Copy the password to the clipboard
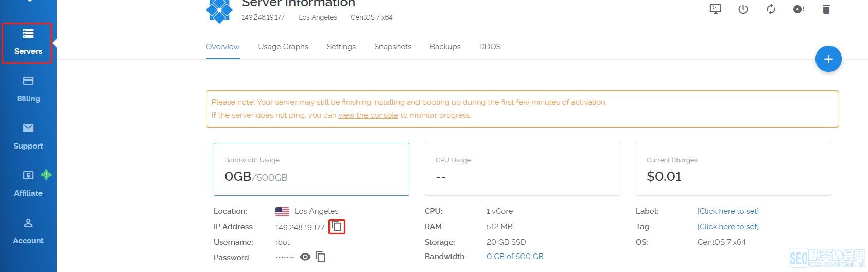The height and width of the screenshot is (272, 868). [320, 257]
